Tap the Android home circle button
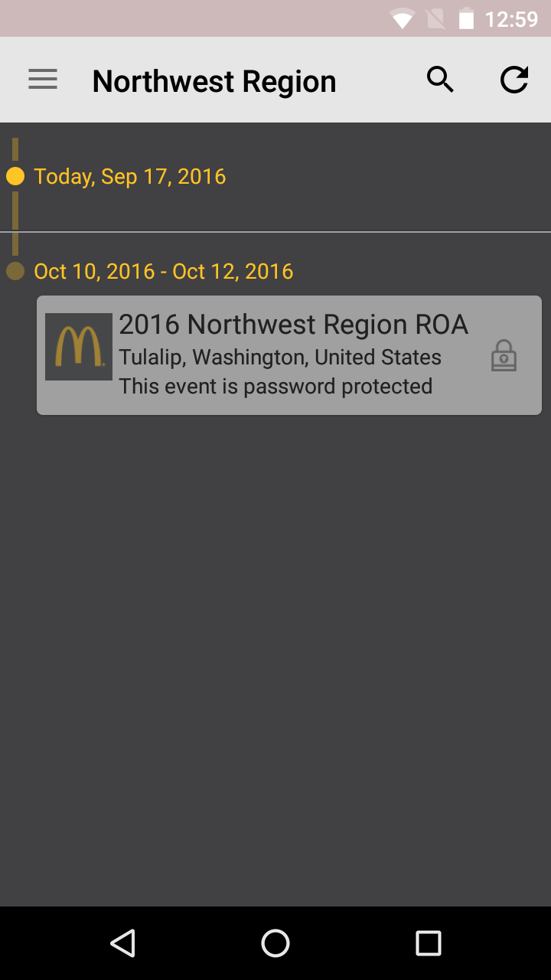Viewport: 551px width, 980px height. (x=275, y=943)
